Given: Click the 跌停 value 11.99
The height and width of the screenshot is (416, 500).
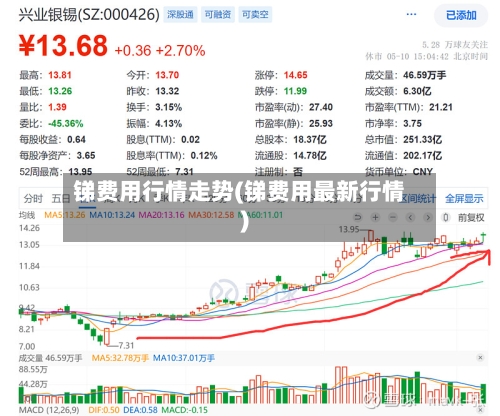Looking at the screenshot, I should [295, 91].
